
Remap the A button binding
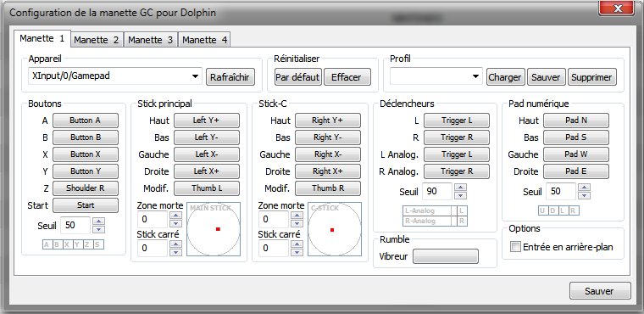(x=86, y=121)
